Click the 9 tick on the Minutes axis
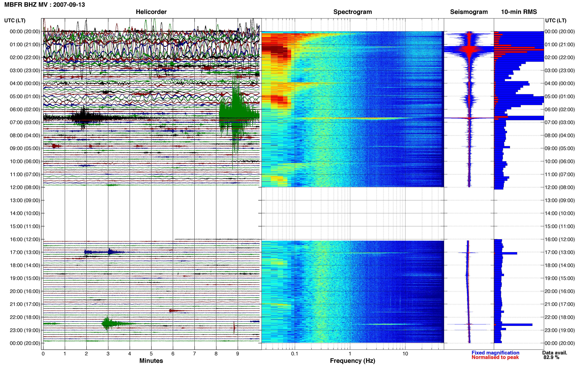Viewport: 588px width, 368px height. click(x=238, y=354)
